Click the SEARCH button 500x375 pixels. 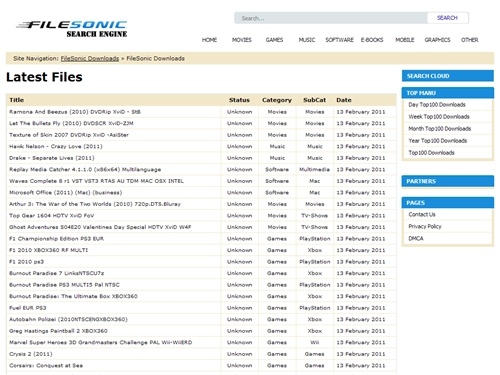pos(447,18)
